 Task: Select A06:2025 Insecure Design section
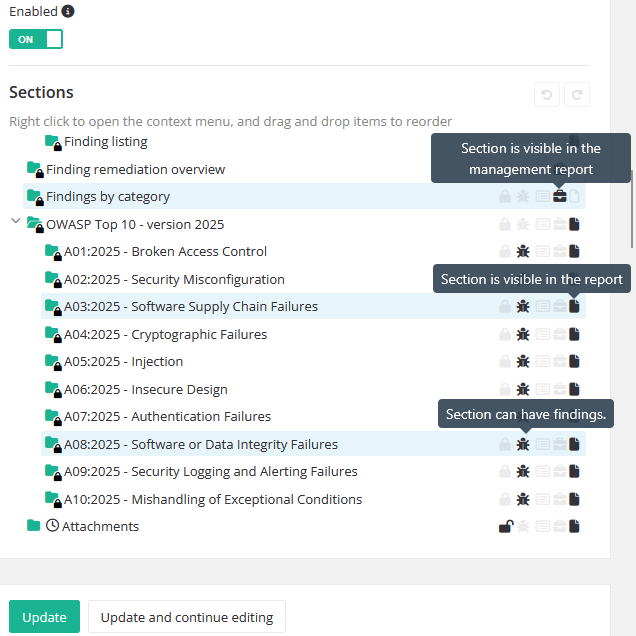click(x=179, y=389)
